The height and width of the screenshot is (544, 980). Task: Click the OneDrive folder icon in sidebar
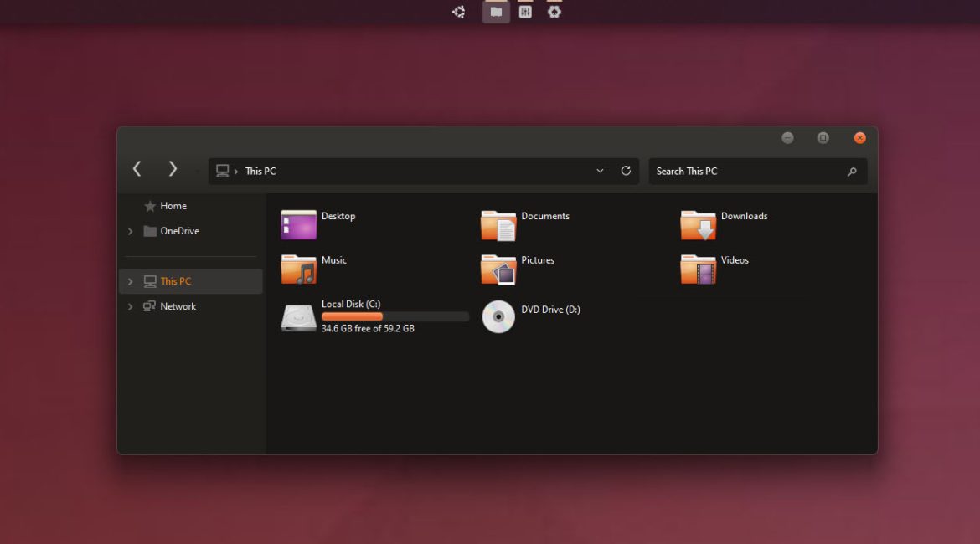150,231
